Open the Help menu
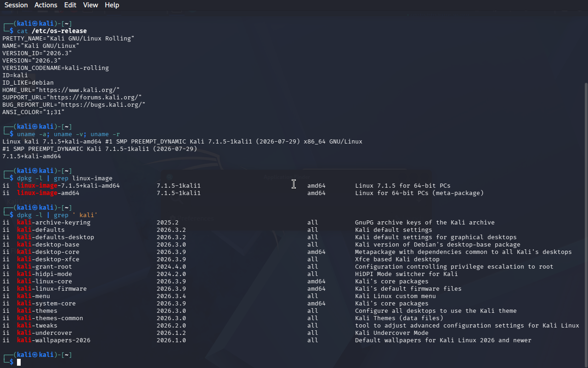The image size is (588, 368). [x=112, y=5]
